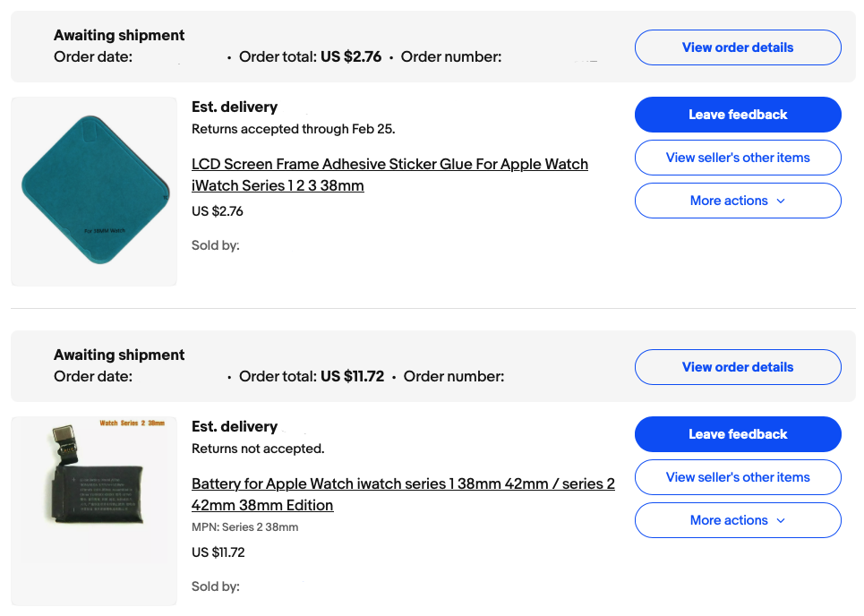Leave feedback for the Apple Watch battery
Viewport: 864px width, 616px height.
[737, 434]
